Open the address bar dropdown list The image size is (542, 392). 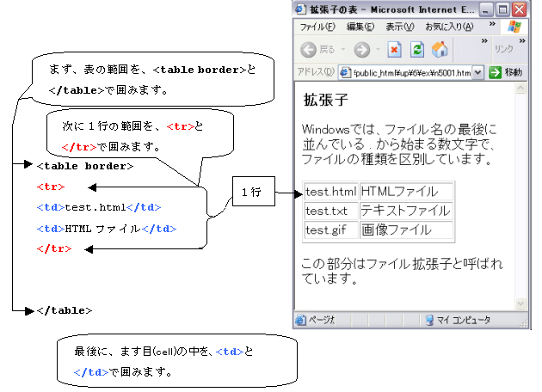coord(478,73)
